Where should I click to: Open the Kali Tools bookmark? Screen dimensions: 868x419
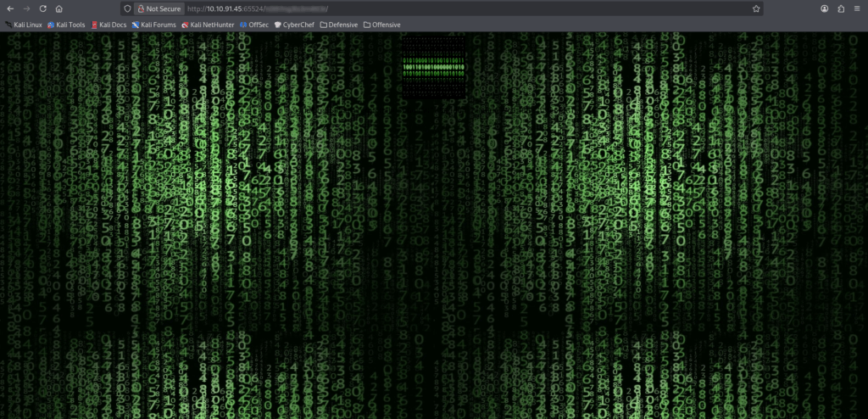[x=67, y=25]
